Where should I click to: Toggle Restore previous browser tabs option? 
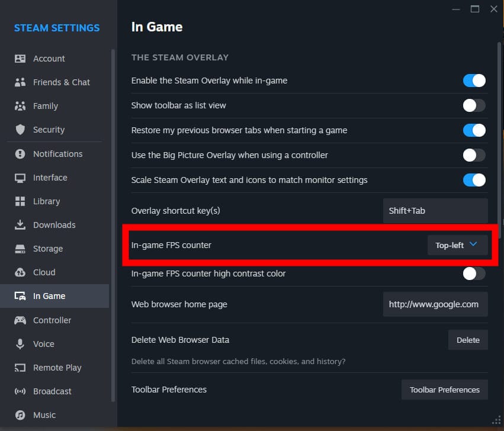point(474,130)
